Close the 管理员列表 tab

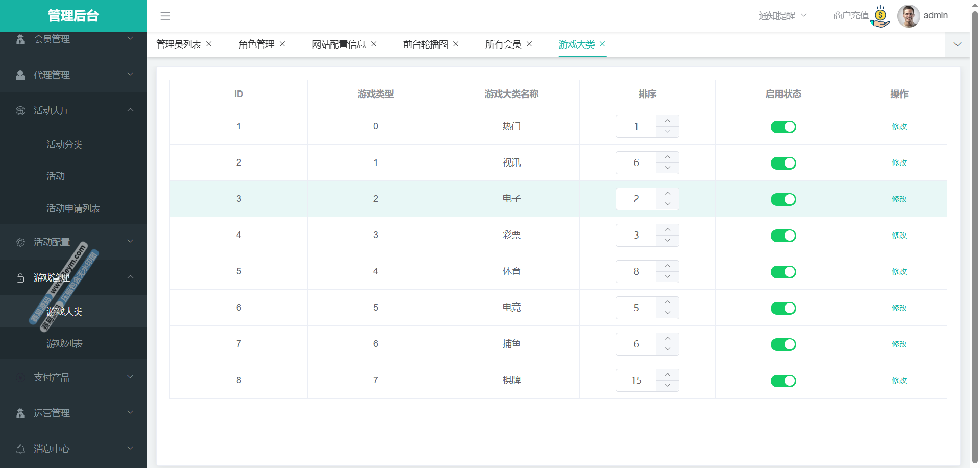tap(209, 44)
